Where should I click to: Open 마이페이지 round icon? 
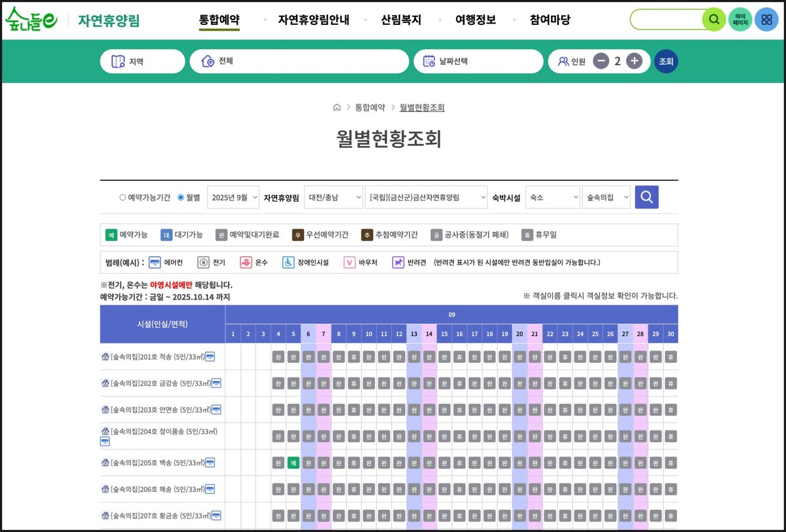pos(741,20)
